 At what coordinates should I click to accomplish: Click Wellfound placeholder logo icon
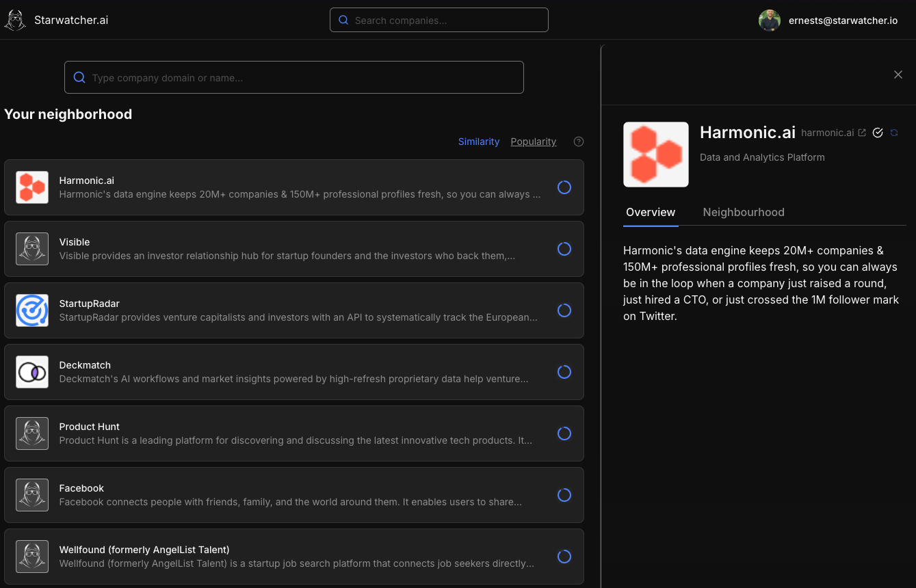(x=32, y=557)
